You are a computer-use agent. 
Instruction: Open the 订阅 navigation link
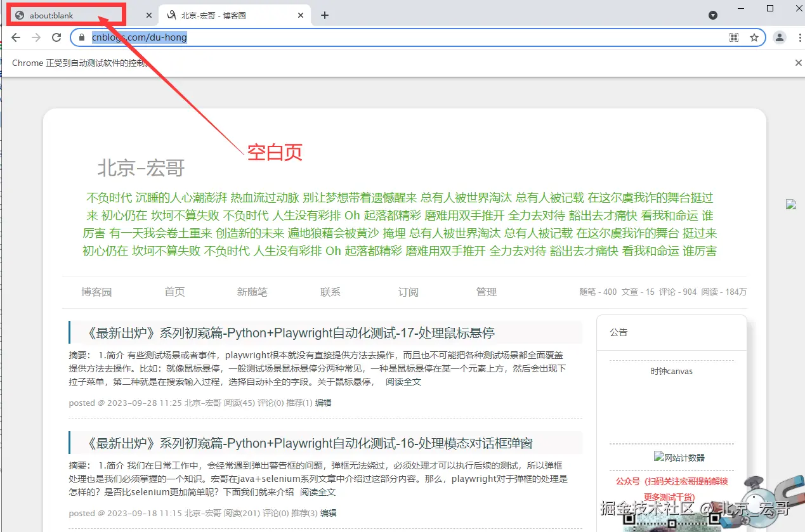[x=409, y=292]
